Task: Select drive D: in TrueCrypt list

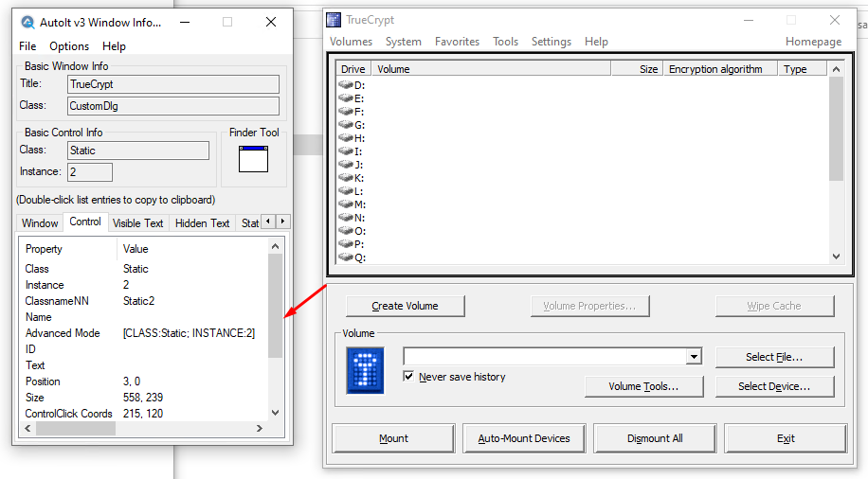Action: tap(353, 85)
